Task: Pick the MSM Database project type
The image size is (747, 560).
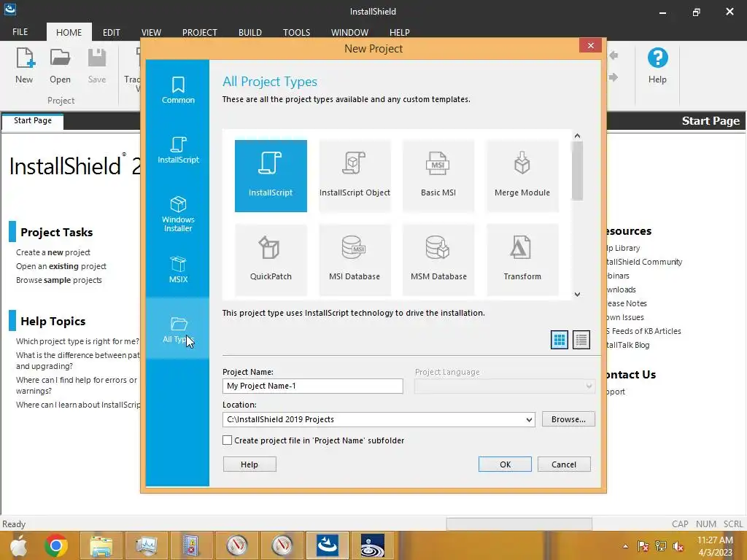Action: point(438,260)
